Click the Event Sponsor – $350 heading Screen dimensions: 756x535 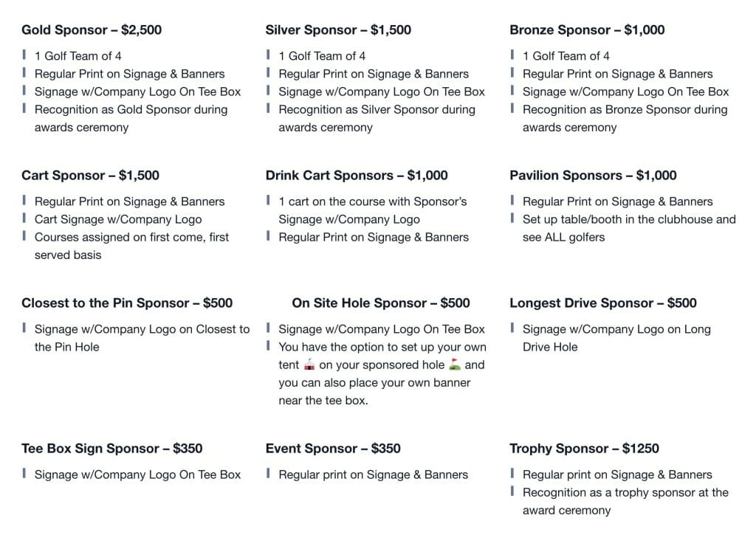coord(333,449)
